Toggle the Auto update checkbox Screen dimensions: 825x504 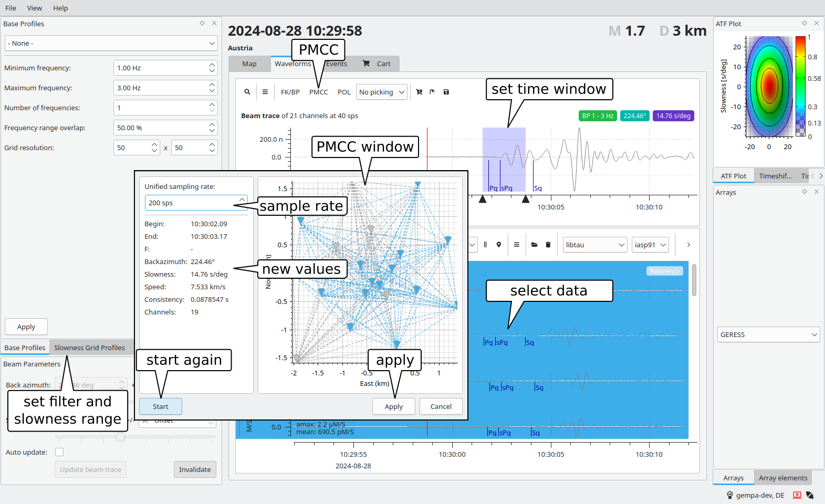click(59, 452)
